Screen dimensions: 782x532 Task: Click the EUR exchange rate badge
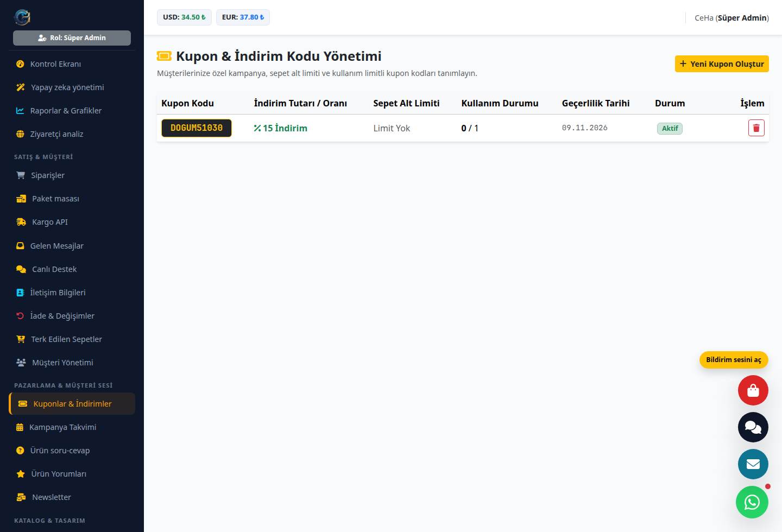tap(243, 17)
